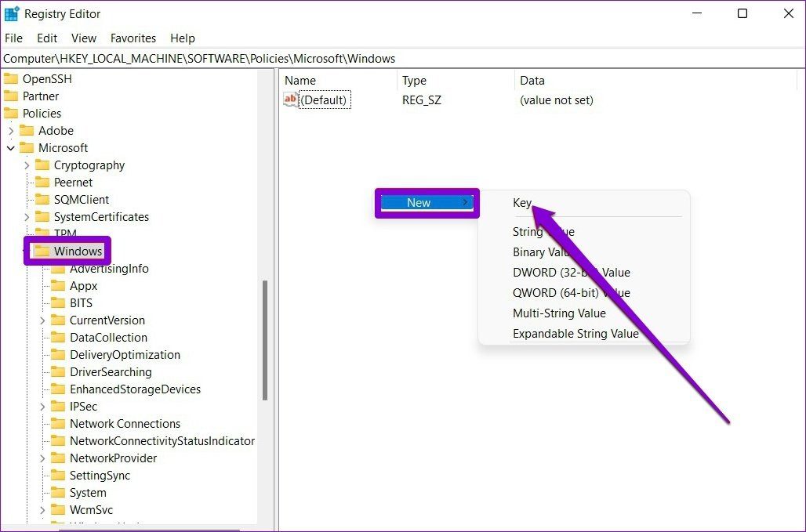Click the New context menu entry
The height and width of the screenshot is (532, 806).
click(x=427, y=203)
